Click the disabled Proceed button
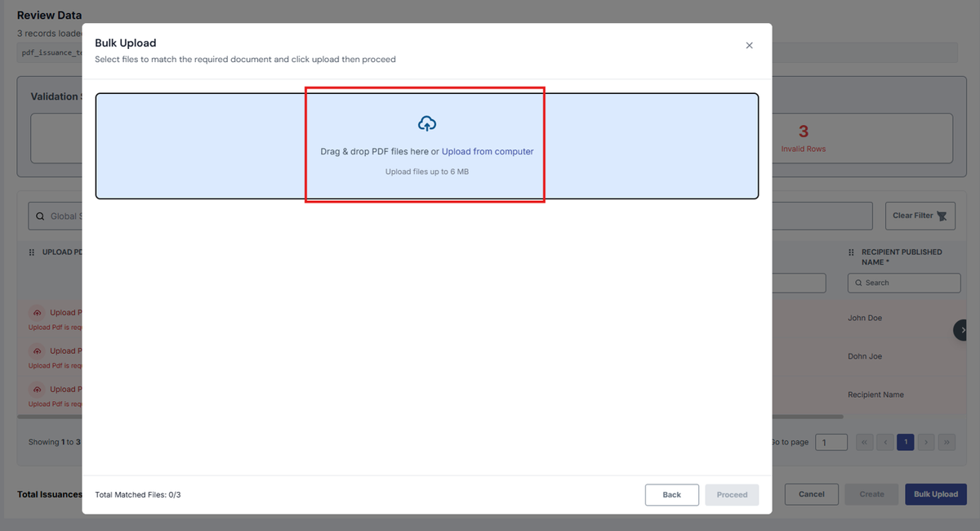Viewport: 980px width, 531px height. tap(732, 495)
